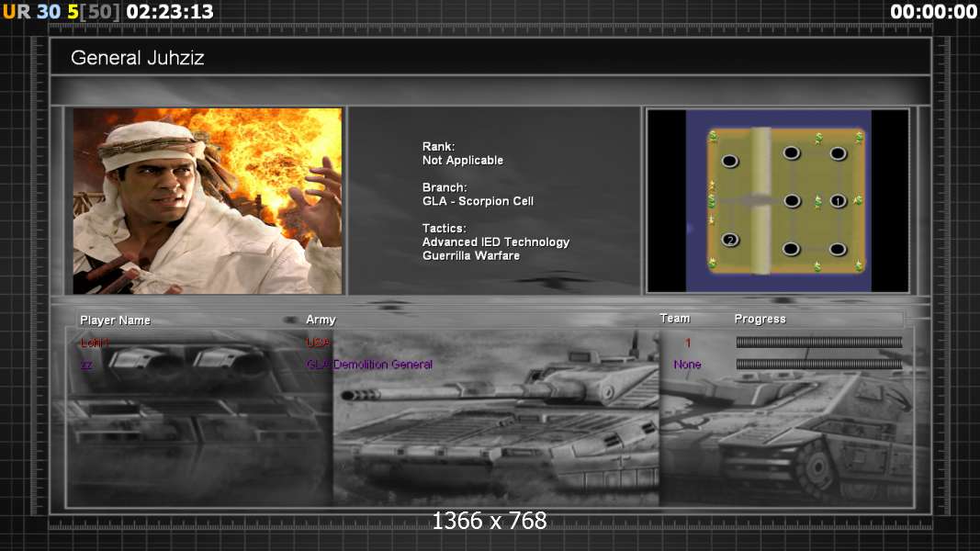Screen dimensions: 980x551
Task: Click General Juhziz's portrait image
Action: coord(208,200)
